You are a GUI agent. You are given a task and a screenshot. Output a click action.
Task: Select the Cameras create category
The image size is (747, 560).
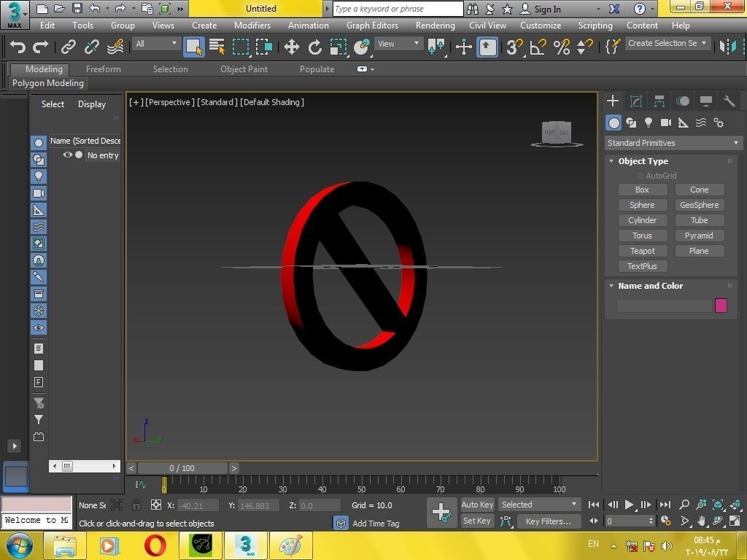665,122
